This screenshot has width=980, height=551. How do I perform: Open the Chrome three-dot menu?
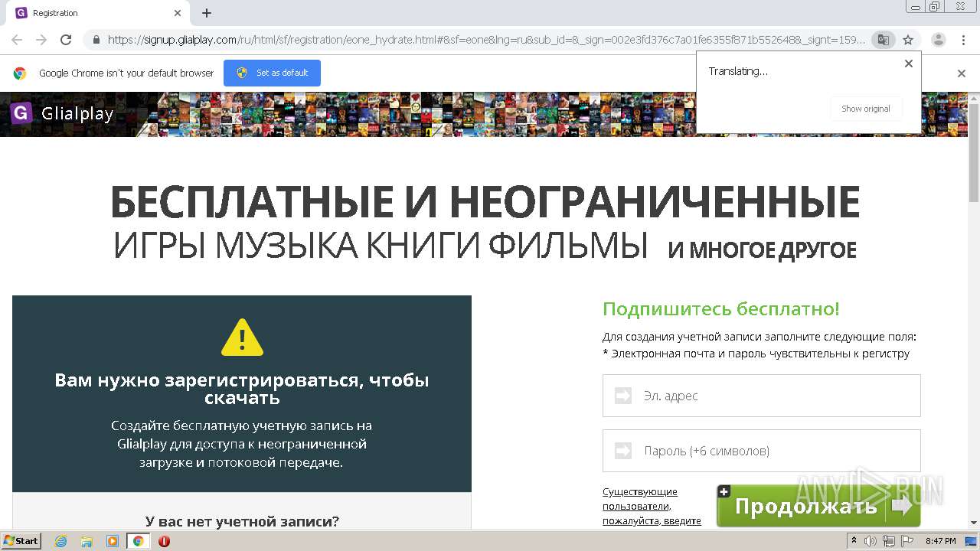tap(963, 40)
